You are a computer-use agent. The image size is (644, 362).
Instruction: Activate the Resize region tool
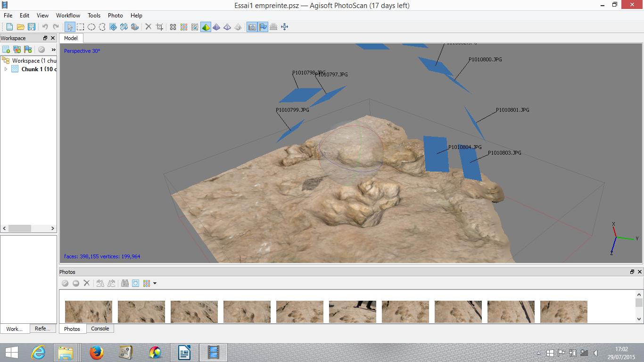[124, 27]
